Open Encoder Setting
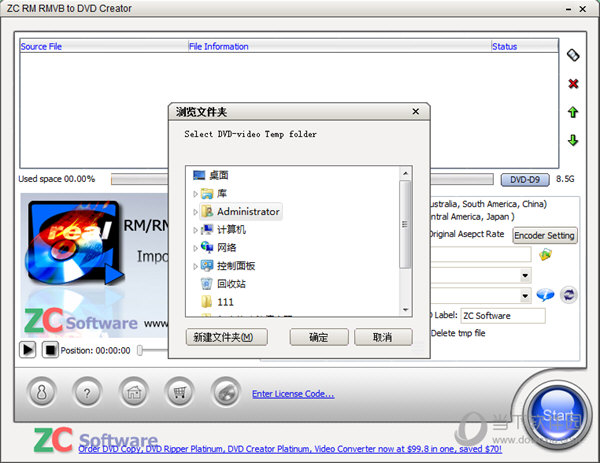This screenshot has width=600, height=463. click(545, 235)
